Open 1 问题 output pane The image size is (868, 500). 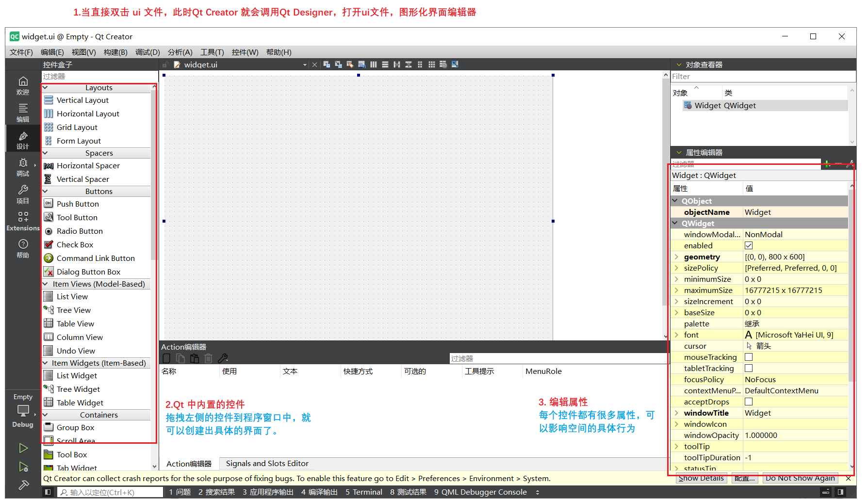tap(180, 492)
